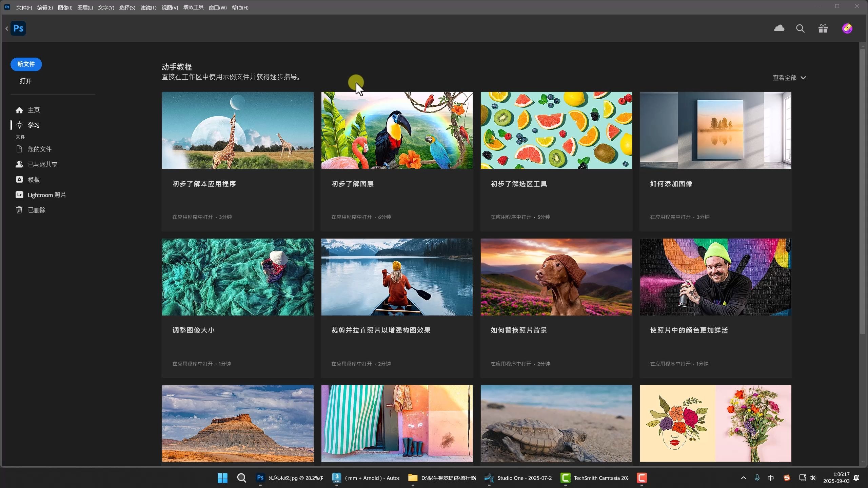
Task: Click the red Camtasia recorder taskbar icon
Action: tap(642, 478)
